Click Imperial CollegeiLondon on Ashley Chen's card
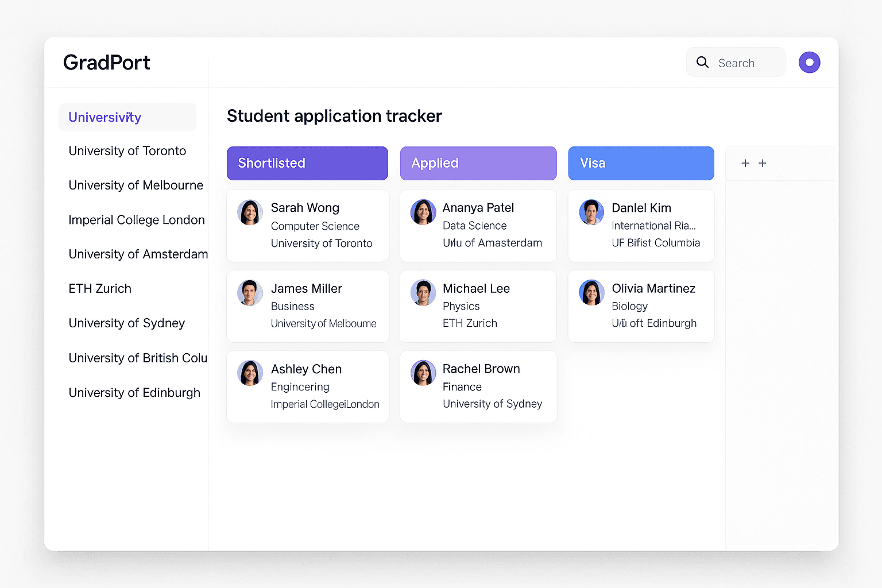This screenshot has height=588, width=882. 325,404
